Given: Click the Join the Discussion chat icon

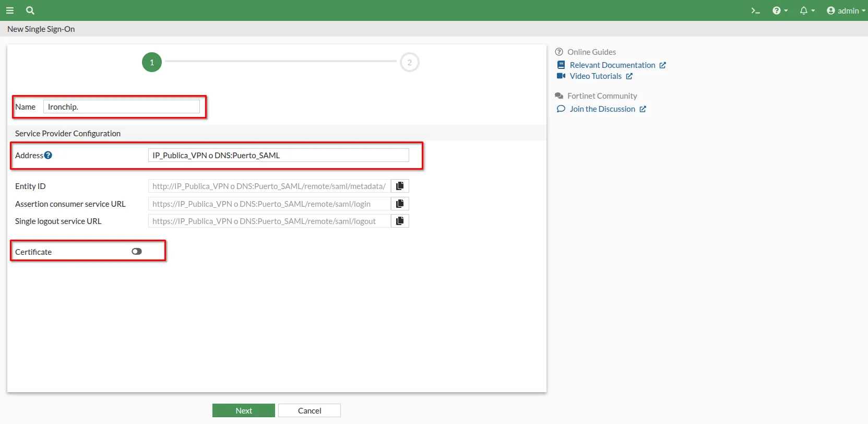Looking at the screenshot, I should (561, 109).
